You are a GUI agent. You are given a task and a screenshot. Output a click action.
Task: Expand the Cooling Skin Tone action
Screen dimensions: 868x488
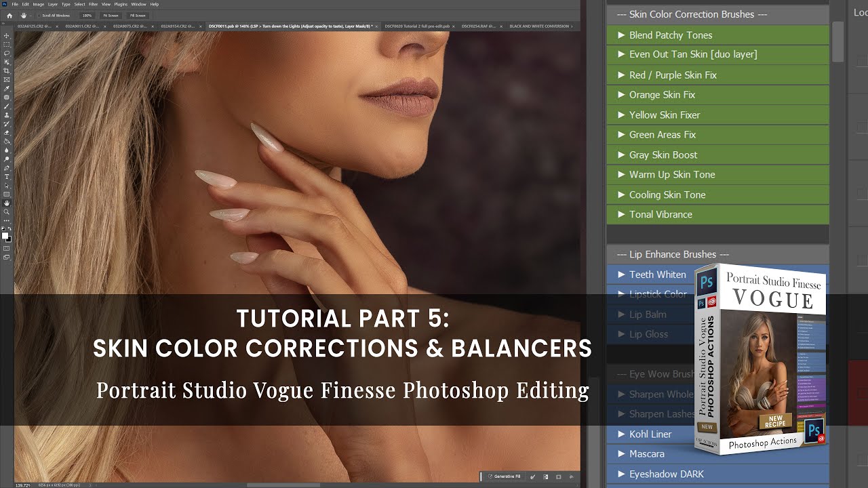pyautogui.click(x=621, y=195)
